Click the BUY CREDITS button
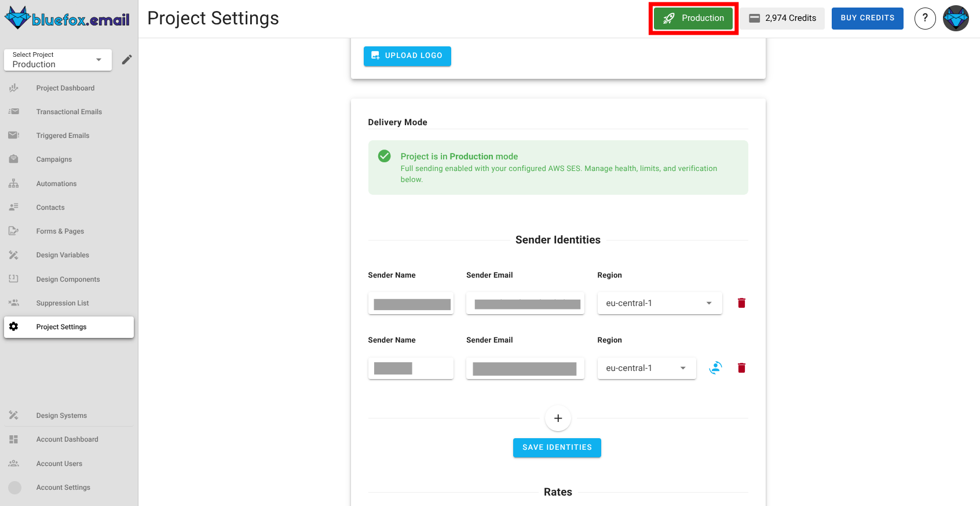980x506 pixels. [867, 18]
